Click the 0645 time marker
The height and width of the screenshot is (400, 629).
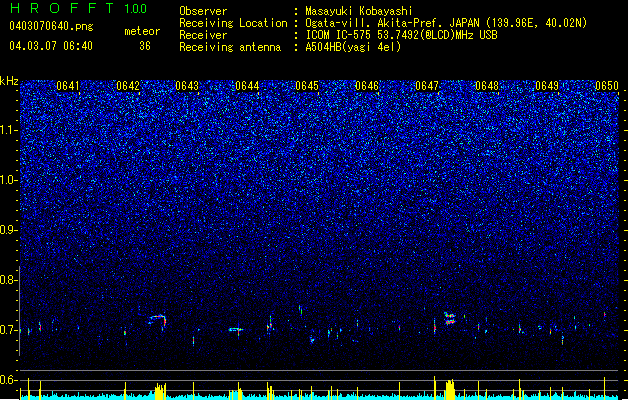[307, 86]
